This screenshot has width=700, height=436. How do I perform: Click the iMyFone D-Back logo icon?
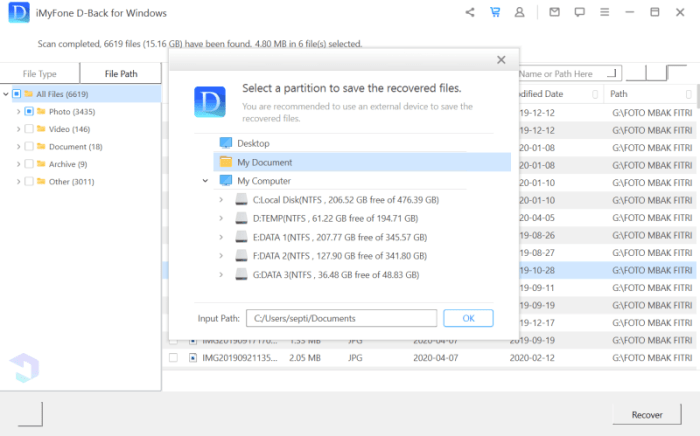click(19, 13)
